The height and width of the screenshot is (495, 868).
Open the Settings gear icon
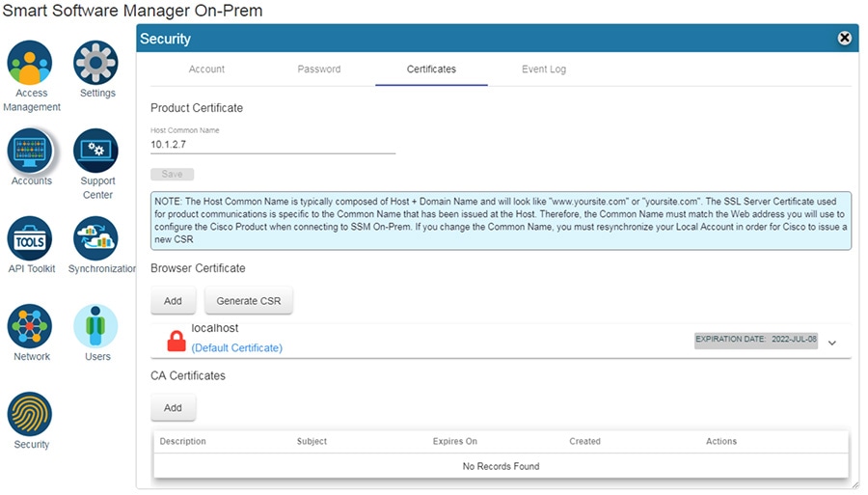coord(95,63)
